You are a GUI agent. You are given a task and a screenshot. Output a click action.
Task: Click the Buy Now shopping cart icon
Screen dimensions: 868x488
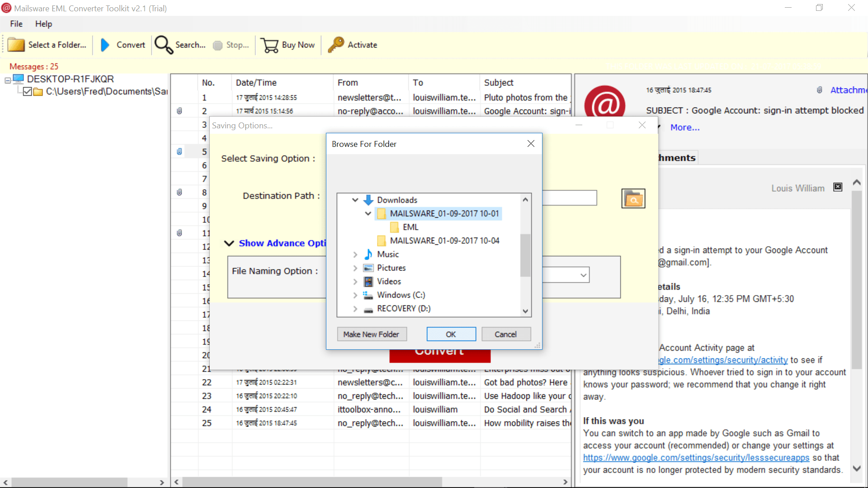270,45
